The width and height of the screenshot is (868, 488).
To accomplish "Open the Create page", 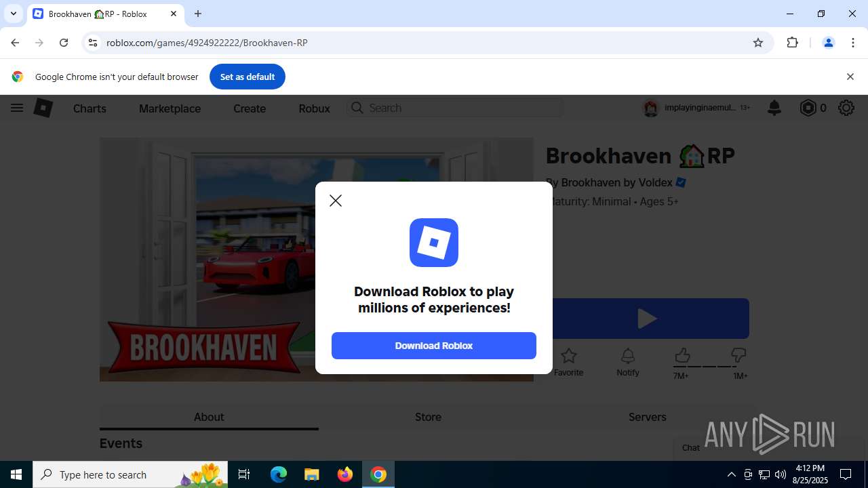I will tap(250, 108).
